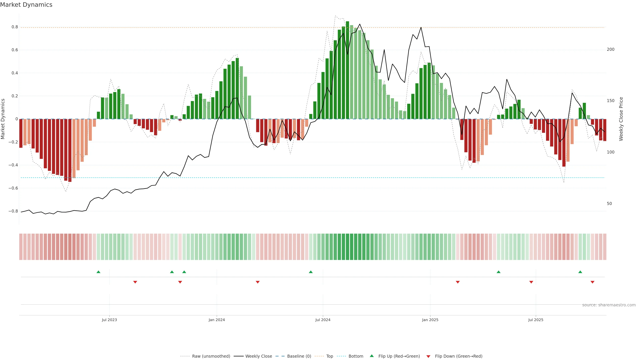Click the Market Dynamics chart title
The width and height of the screenshot is (644, 362).
pos(26,5)
